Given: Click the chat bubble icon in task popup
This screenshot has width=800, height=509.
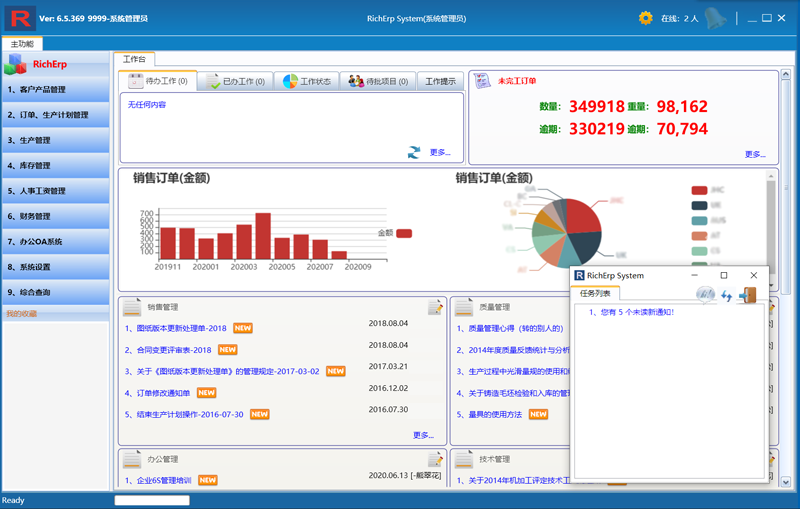Looking at the screenshot, I should [x=706, y=295].
